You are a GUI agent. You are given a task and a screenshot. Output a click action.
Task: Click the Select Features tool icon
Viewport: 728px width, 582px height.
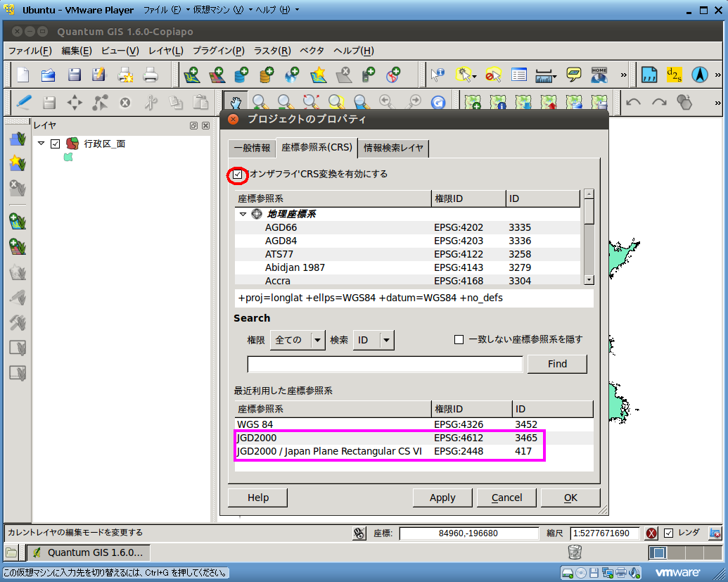(464, 75)
